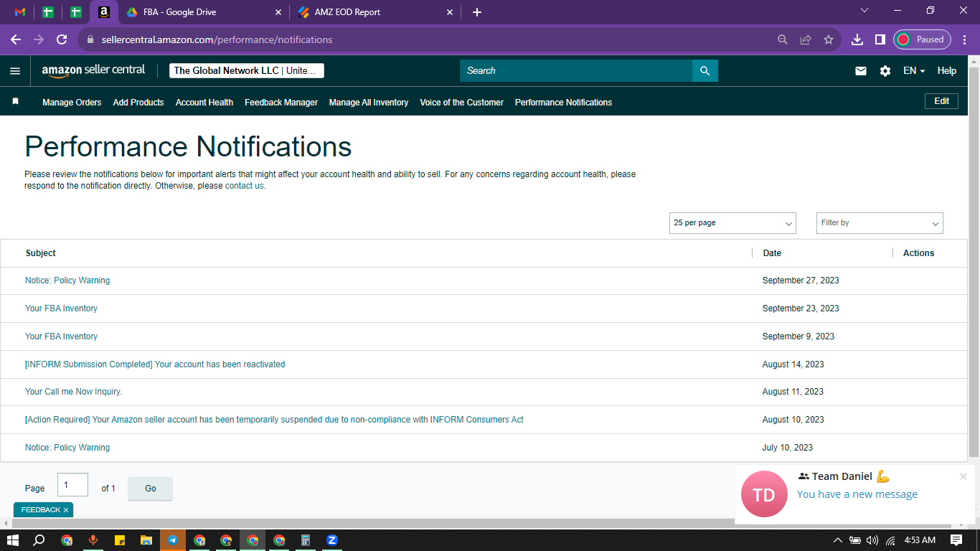The width and height of the screenshot is (980, 551).
Task: Switch to the FBA - Google Drive tab
Action: coord(203,12)
